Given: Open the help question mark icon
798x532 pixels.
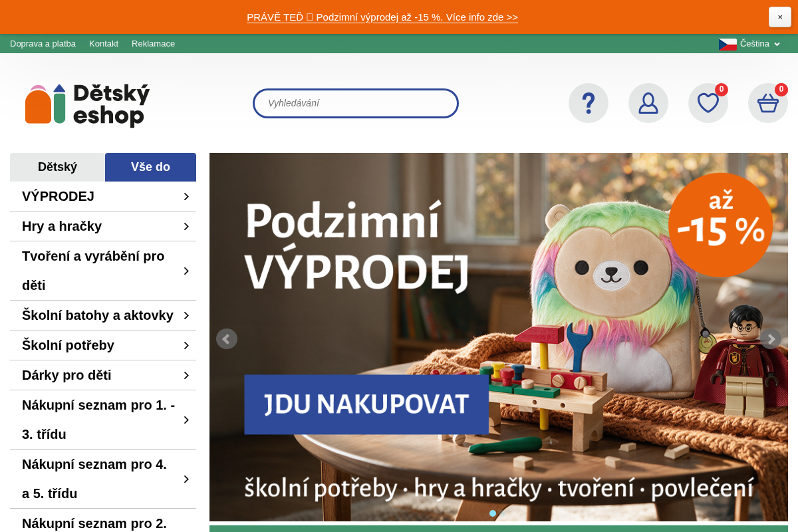Looking at the screenshot, I should point(589,103).
